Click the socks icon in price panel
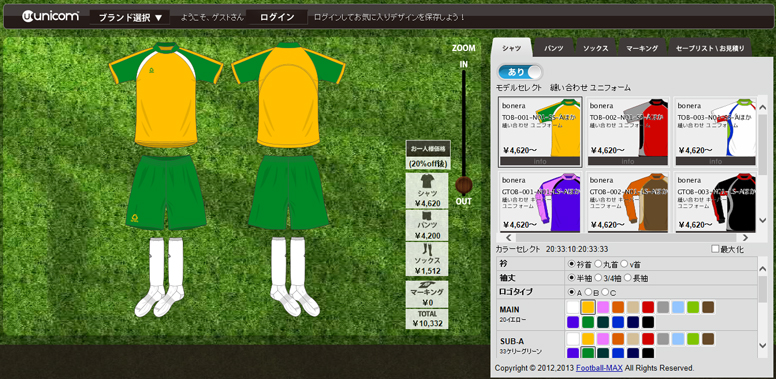Image resolution: width=776 pixels, height=379 pixels. 427,249
